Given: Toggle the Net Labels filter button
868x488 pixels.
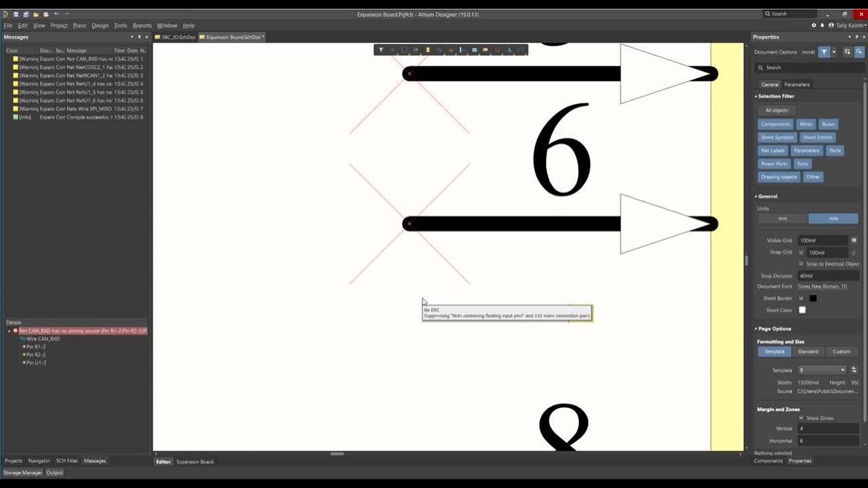Looking at the screenshot, I should (x=772, y=150).
